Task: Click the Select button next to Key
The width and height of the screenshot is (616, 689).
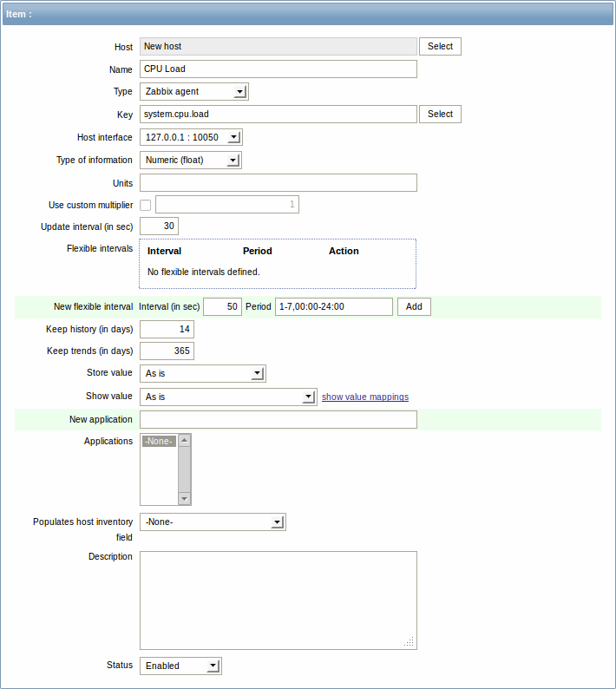Action: (440, 114)
